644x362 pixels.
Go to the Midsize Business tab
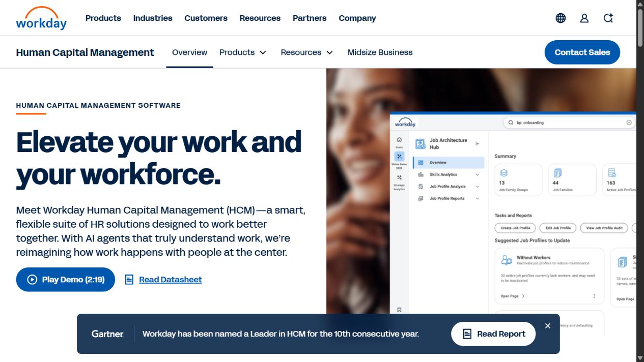pyautogui.click(x=380, y=52)
